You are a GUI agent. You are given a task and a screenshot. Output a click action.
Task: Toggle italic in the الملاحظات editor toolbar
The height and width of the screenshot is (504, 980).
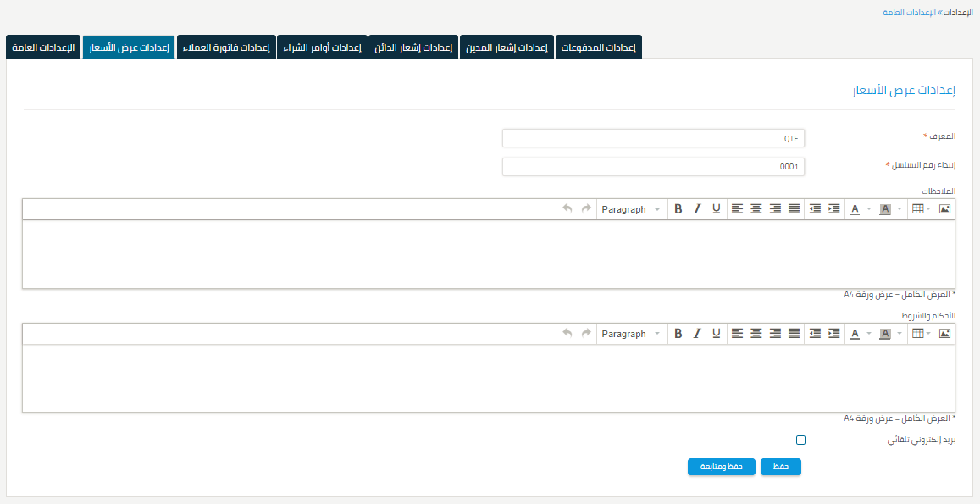pos(697,209)
